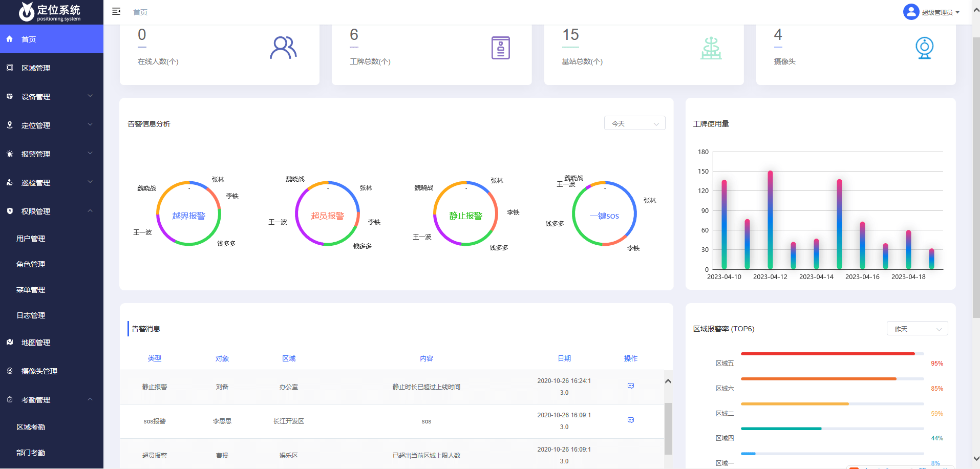
Task: Click the 静止报警 donut chart
Action: 465,214
